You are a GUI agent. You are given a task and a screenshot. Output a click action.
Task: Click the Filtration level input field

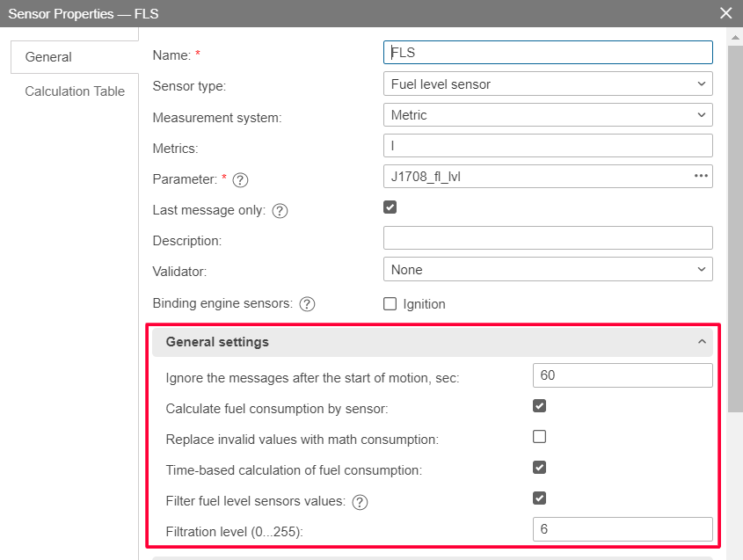[x=622, y=529]
